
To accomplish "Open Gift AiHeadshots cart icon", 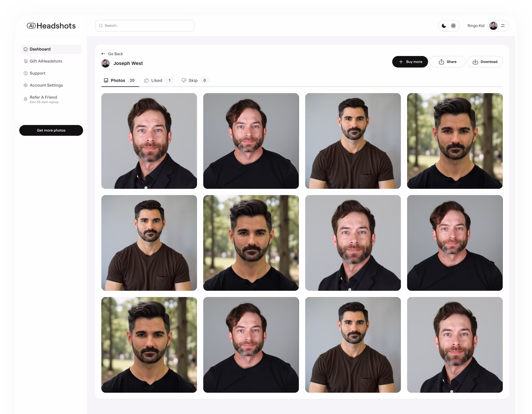I will (x=26, y=61).
